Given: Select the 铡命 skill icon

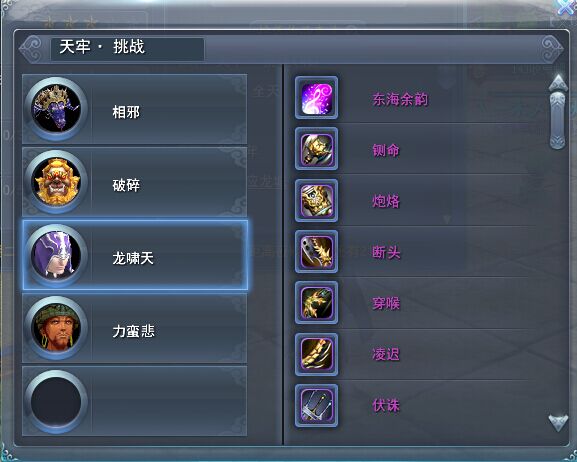Looking at the screenshot, I should click(316, 149).
